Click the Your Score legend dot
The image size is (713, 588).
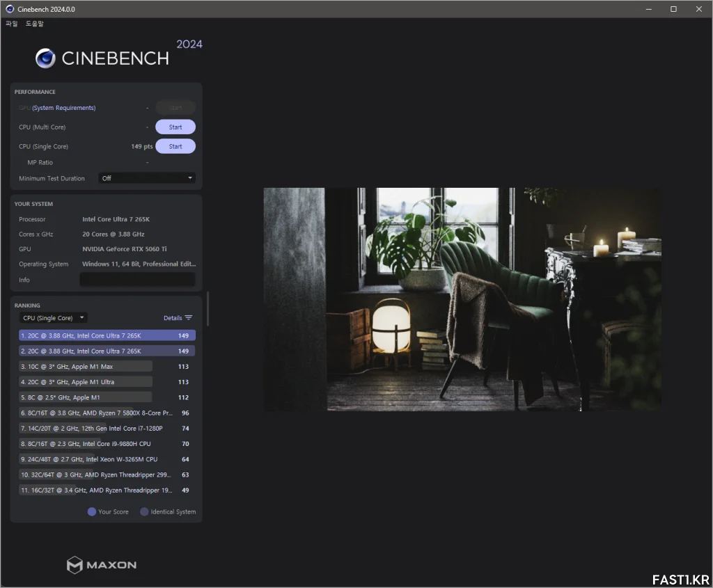91,511
